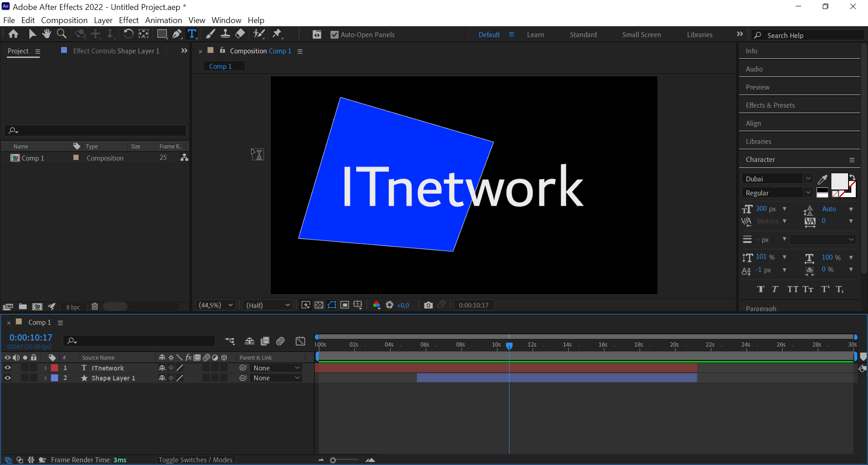This screenshot has height=465, width=868.
Task: Click the white fill color swatch in Character panel
Action: [x=840, y=182]
